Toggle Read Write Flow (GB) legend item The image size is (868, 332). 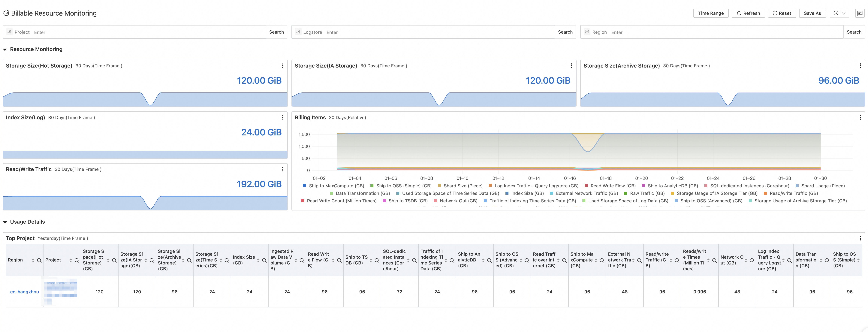[610, 186]
